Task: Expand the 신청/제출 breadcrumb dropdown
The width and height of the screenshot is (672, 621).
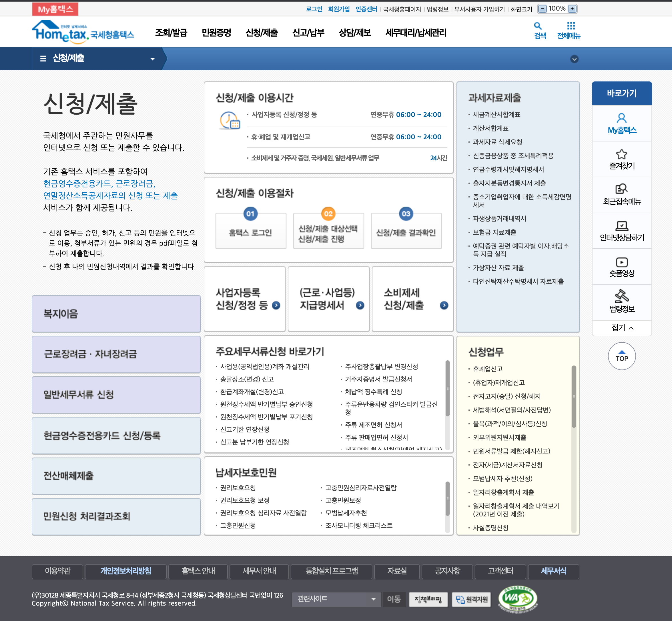Action: (152, 59)
